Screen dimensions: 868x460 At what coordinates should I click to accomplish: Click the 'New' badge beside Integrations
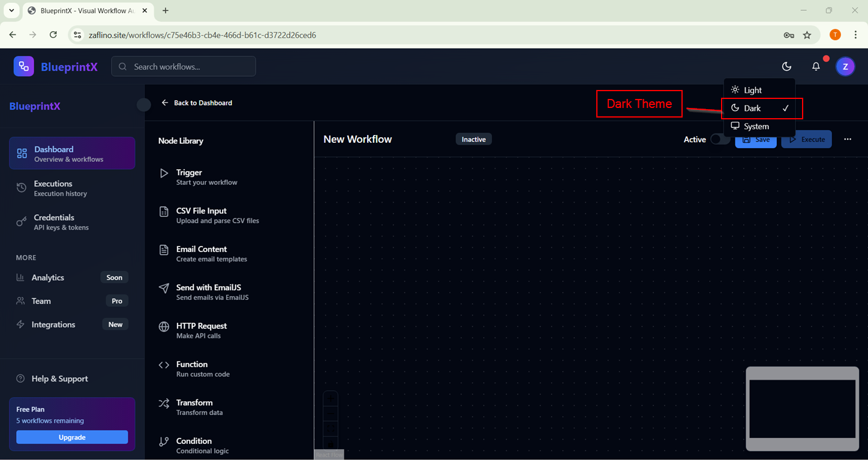pyautogui.click(x=115, y=324)
